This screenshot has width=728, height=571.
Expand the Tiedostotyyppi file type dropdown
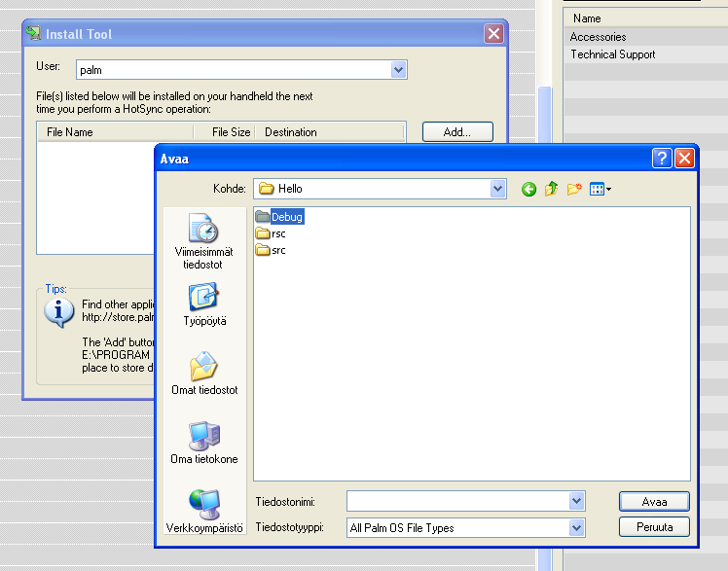click(576, 527)
